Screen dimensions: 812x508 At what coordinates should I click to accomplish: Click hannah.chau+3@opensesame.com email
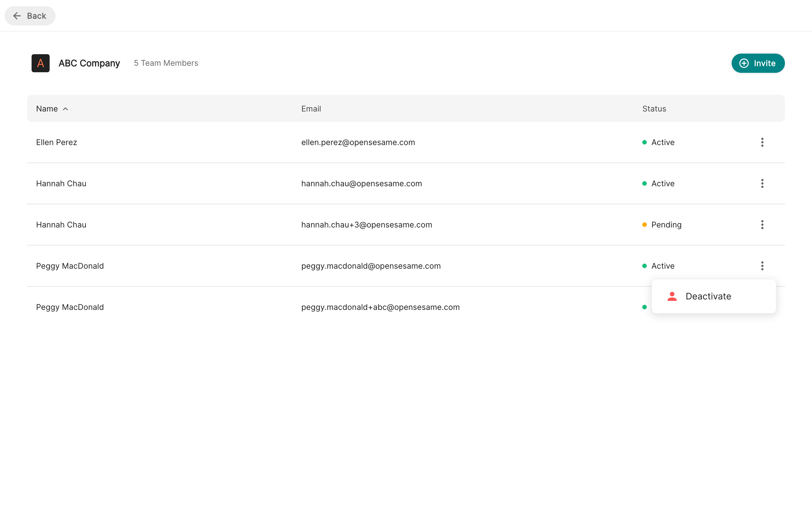point(367,225)
